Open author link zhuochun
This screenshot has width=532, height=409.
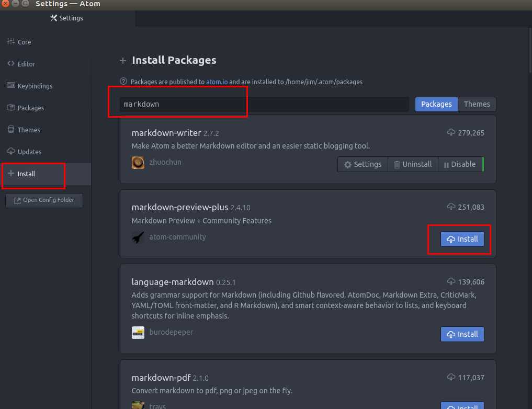[x=165, y=162]
